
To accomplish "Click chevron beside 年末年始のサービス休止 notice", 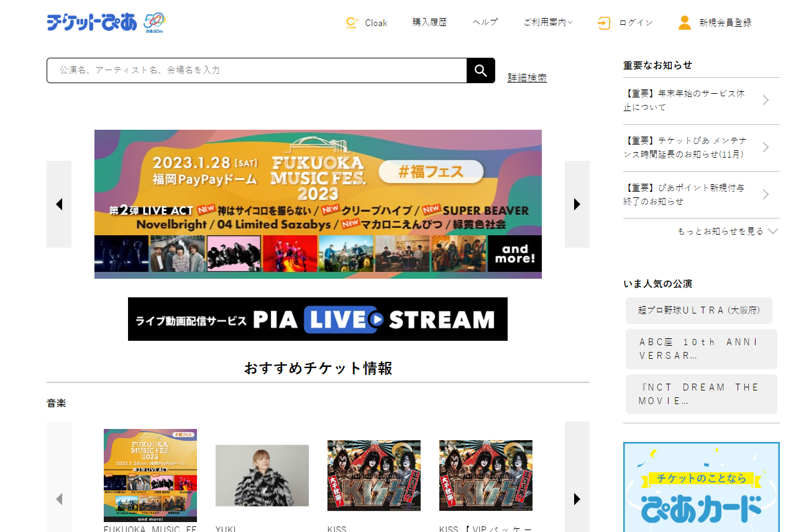I will pyautogui.click(x=766, y=101).
